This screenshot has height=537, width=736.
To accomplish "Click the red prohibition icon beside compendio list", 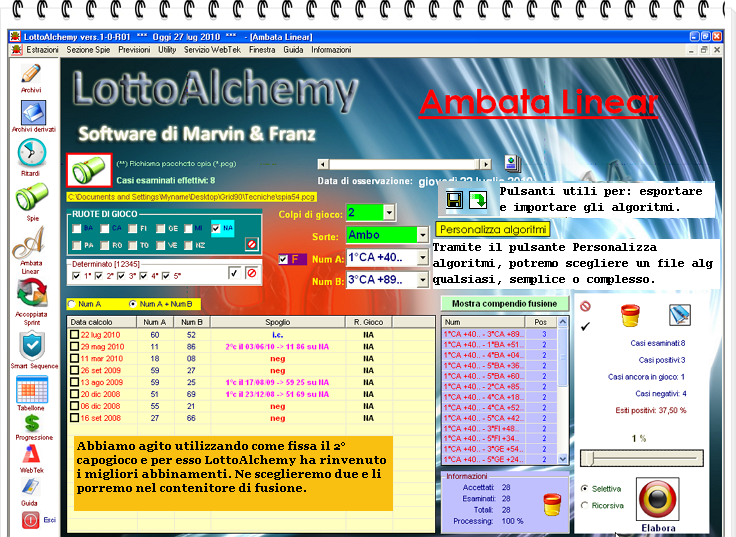I will (x=585, y=307).
